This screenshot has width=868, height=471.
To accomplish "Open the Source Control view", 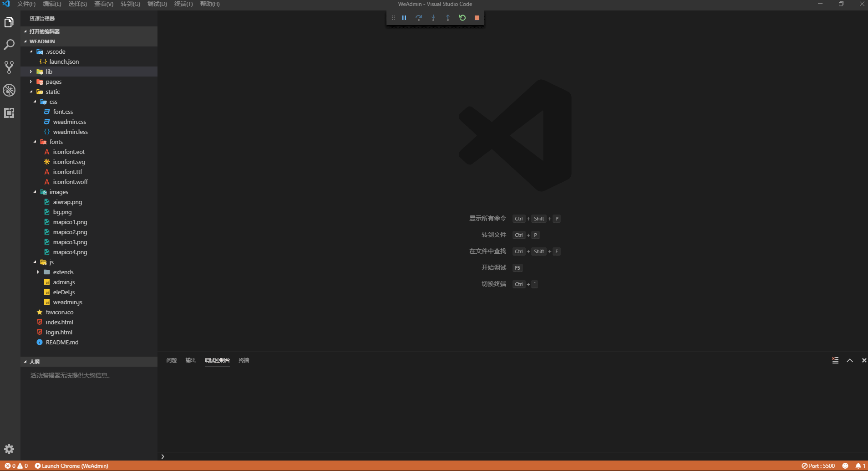I will click(9, 67).
